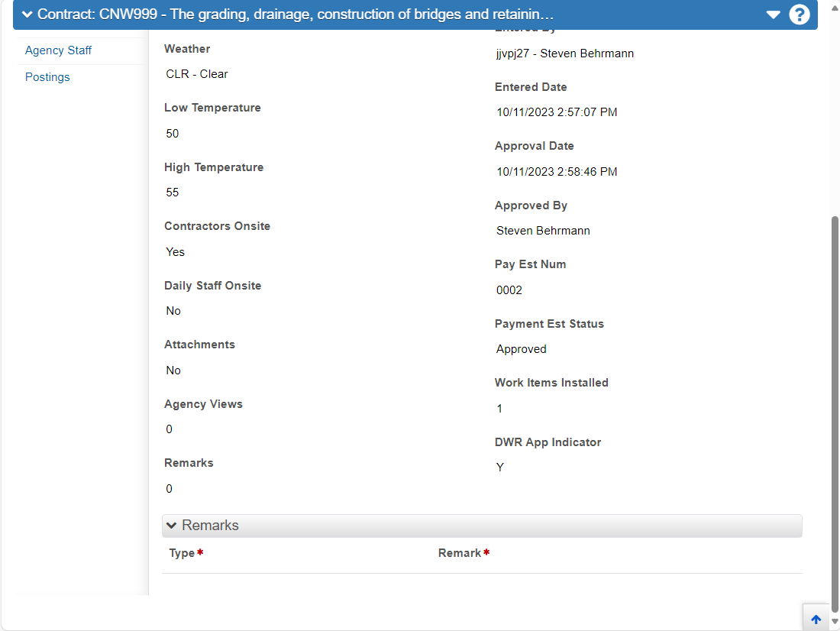Select the CLR - Clear weather value
This screenshot has height=631, width=840.
click(x=196, y=74)
